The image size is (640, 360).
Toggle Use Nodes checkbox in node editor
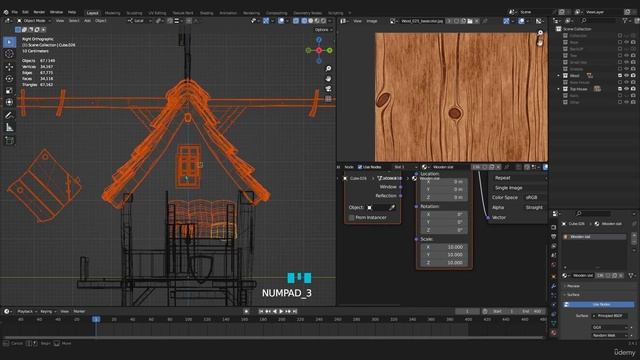(x=360, y=167)
